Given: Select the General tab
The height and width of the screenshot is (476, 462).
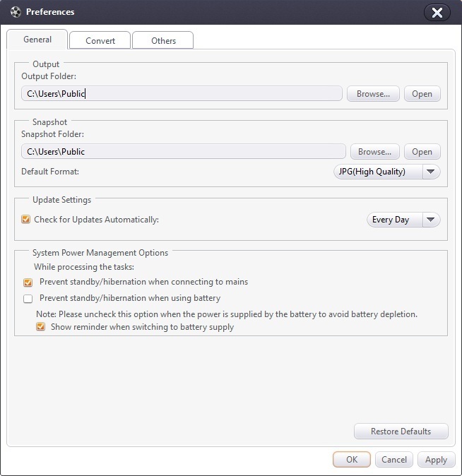Looking at the screenshot, I should coord(37,40).
